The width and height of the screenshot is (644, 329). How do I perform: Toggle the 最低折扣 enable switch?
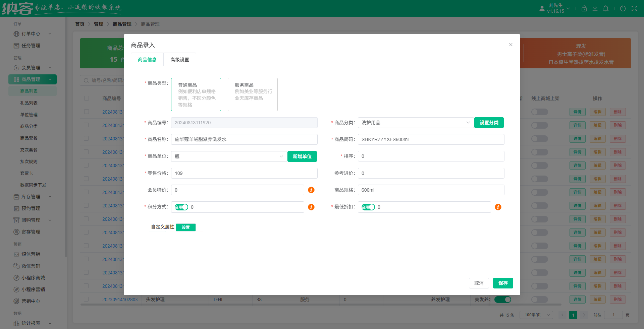coord(368,207)
